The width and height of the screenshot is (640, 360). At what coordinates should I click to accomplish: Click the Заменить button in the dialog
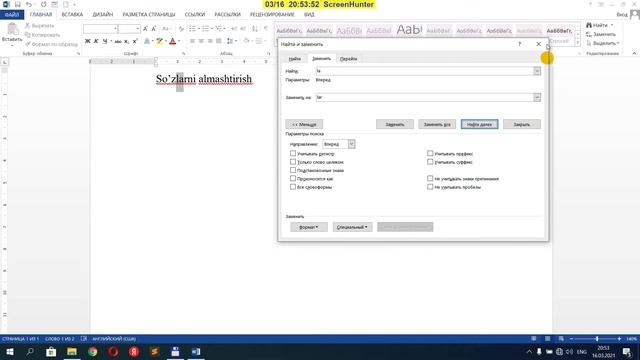(395, 124)
